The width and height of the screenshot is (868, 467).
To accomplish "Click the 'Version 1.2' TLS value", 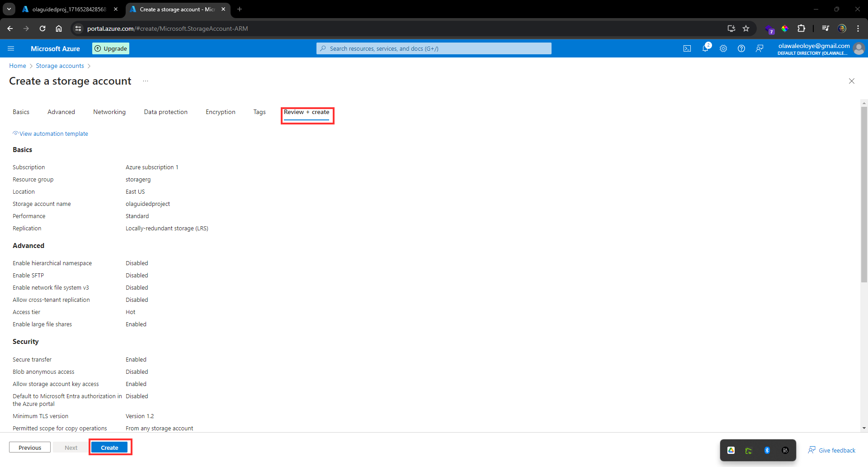I will (140, 416).
